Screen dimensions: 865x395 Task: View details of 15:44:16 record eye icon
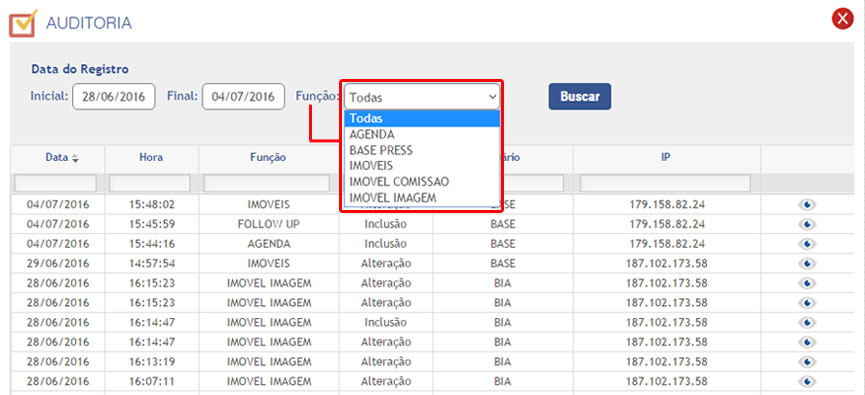point(807,244)
